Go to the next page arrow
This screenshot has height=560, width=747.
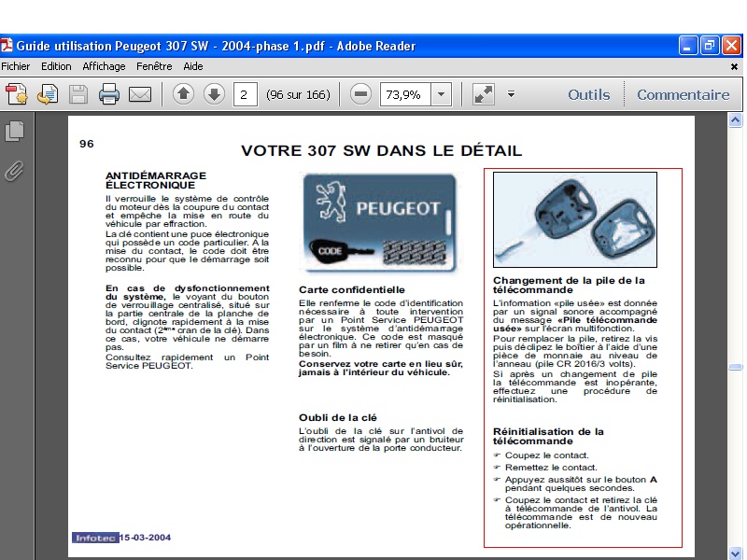point(215,94)
